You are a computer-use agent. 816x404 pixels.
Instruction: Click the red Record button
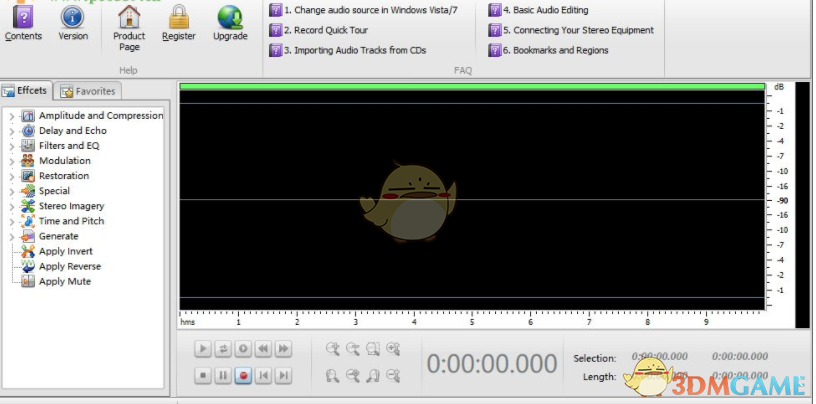(x=243, y=375)
